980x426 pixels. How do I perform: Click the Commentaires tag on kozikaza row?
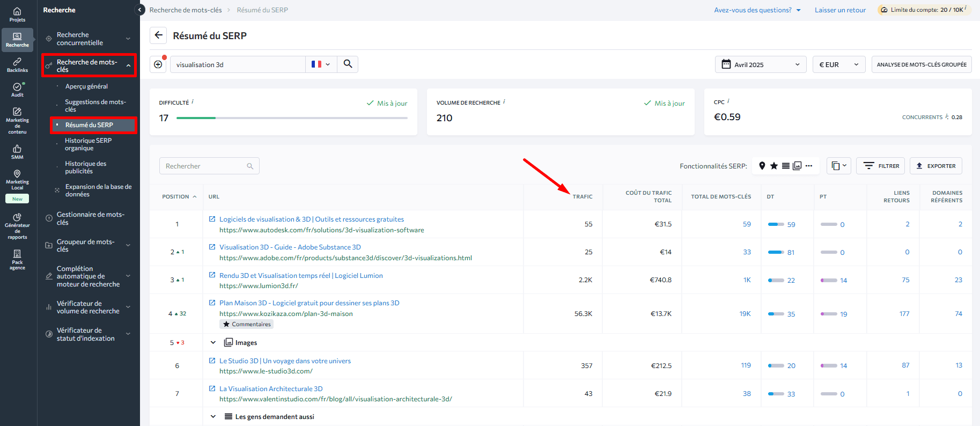(247, 324)
